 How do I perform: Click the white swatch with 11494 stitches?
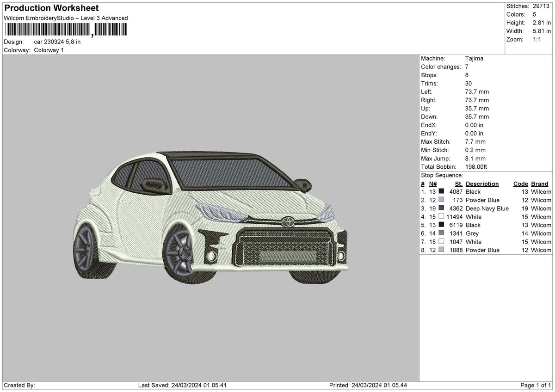(441, 216)
